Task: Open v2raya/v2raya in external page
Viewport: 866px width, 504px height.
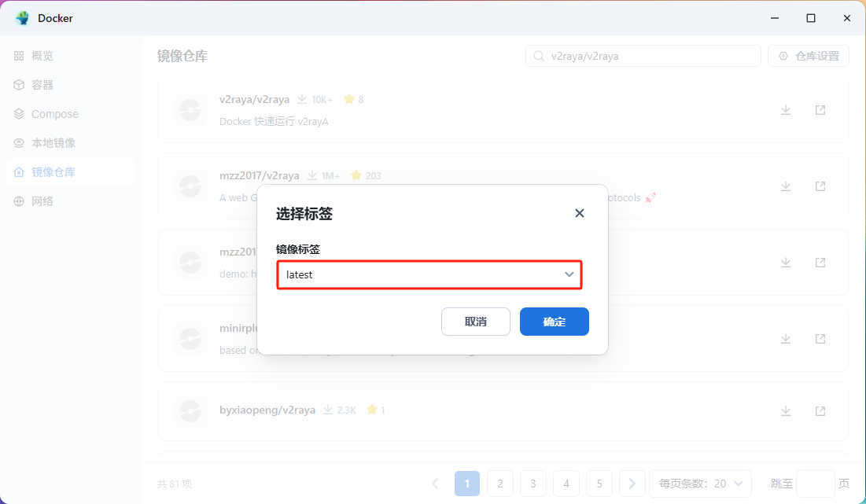Action: click(820, 110)
